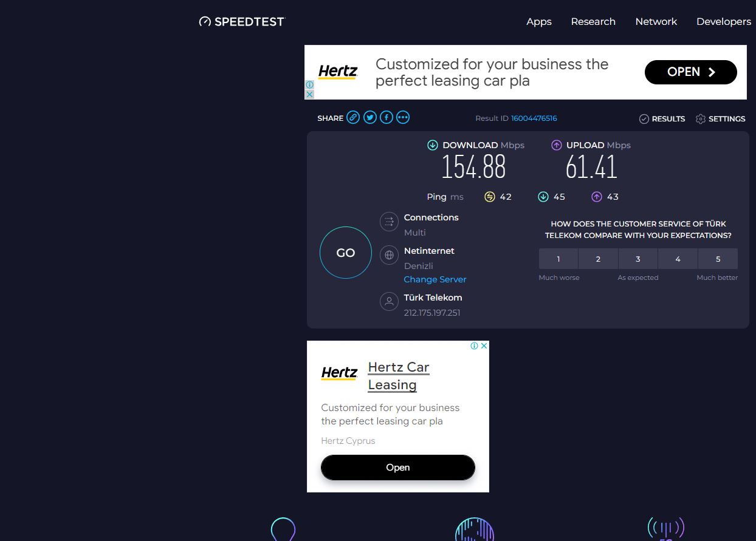This screenshot has height=541, width=756.
Task: Click the Netinternet server globe icon
Action: 389,255
